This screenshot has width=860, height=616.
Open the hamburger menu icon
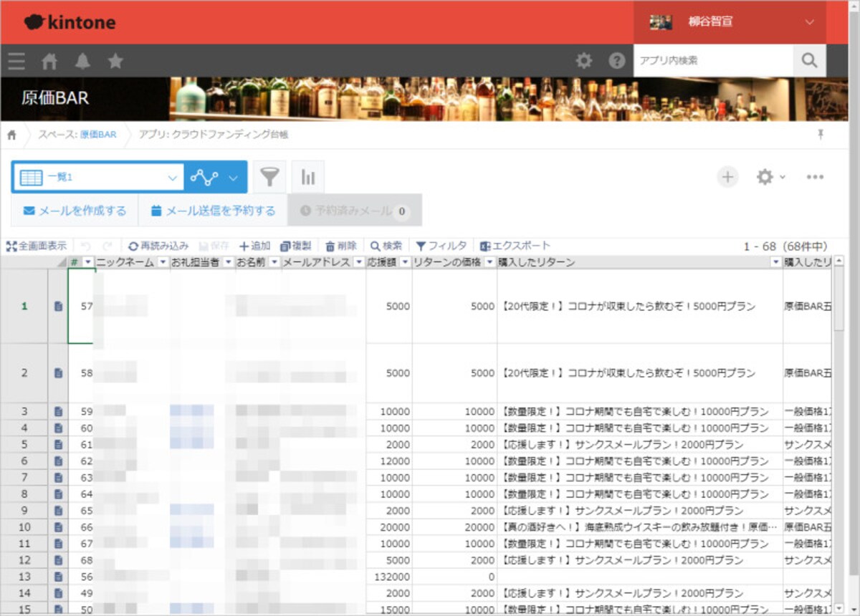coord(16,61)
